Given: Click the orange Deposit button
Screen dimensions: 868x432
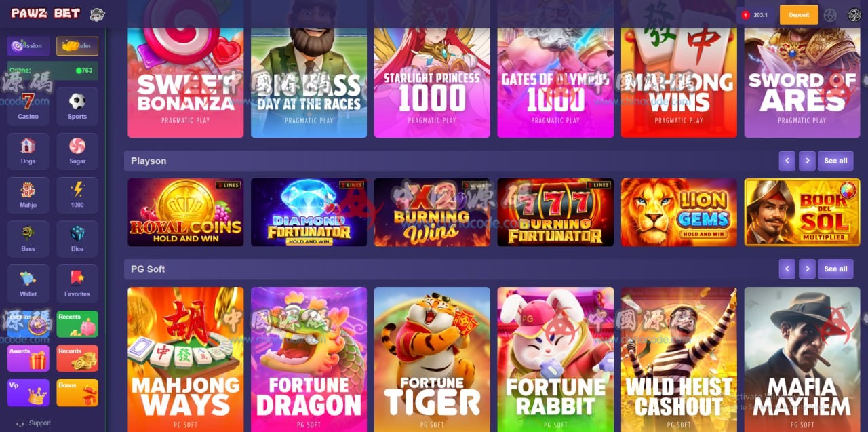Looking at the screenshot, I should 799,15.
